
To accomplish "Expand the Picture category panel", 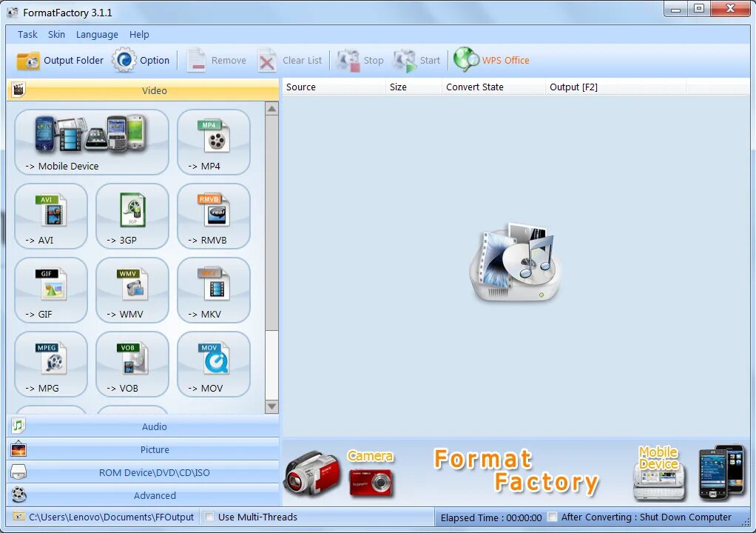I will 143,449.
